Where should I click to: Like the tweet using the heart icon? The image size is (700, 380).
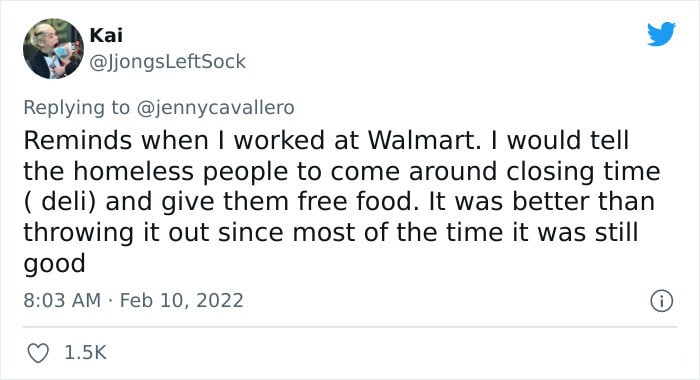pos(38,353)
